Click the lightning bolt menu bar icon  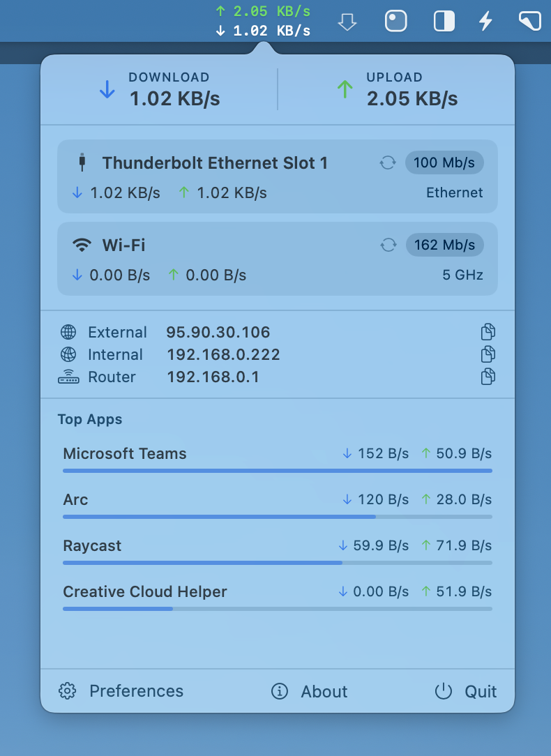[x=485, y=21]
